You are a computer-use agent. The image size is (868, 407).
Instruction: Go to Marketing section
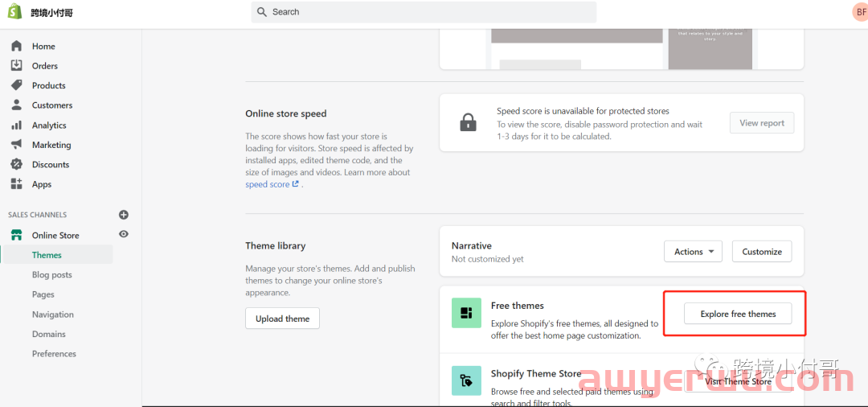pyautogui.click(x=51, y=145)
